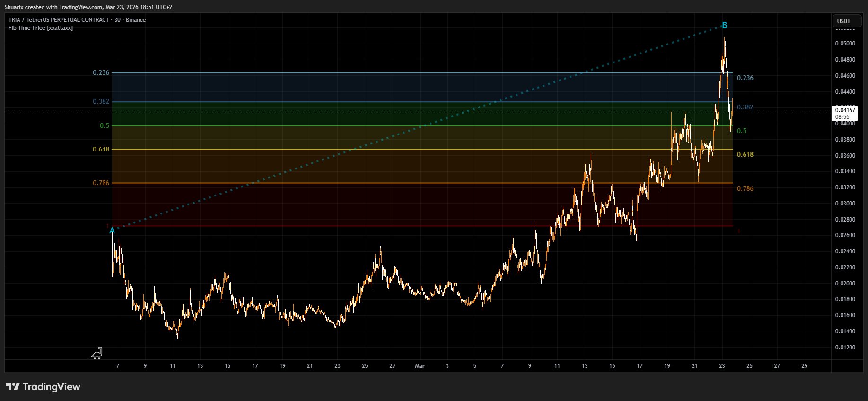Click the 0.382 label right of the Fib zone

[x=745, y=107]
